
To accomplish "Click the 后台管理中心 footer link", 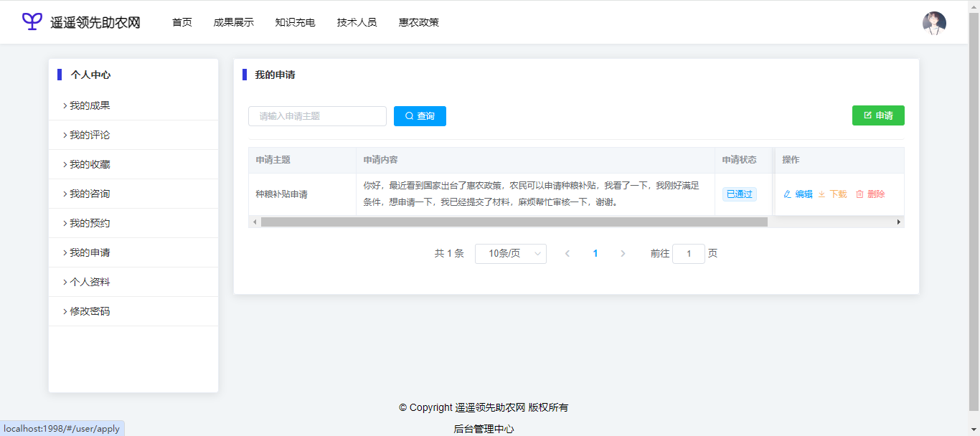I will pyautogui.click(x=484, y=429).
